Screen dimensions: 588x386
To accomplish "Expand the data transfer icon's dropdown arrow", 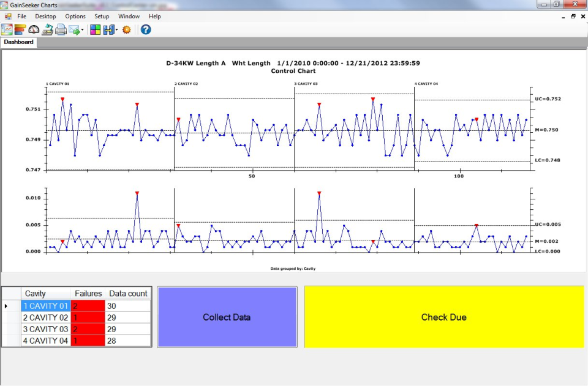I will tap(115, 29).
